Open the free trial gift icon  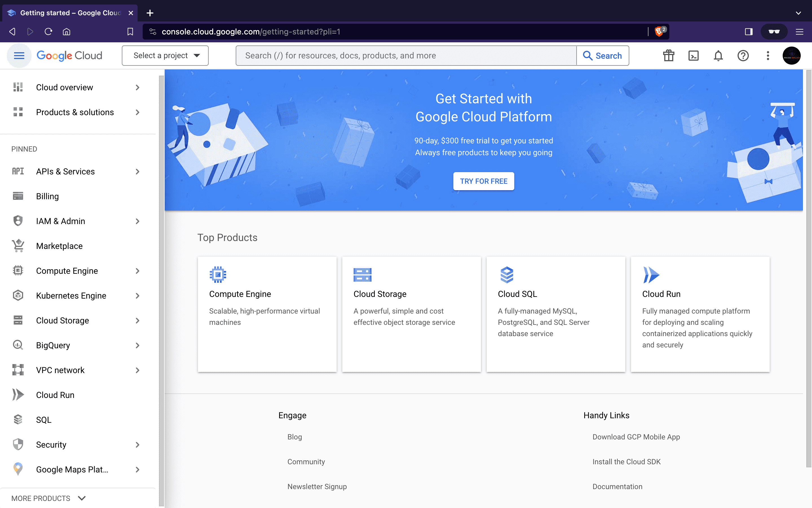pos(668,55)
